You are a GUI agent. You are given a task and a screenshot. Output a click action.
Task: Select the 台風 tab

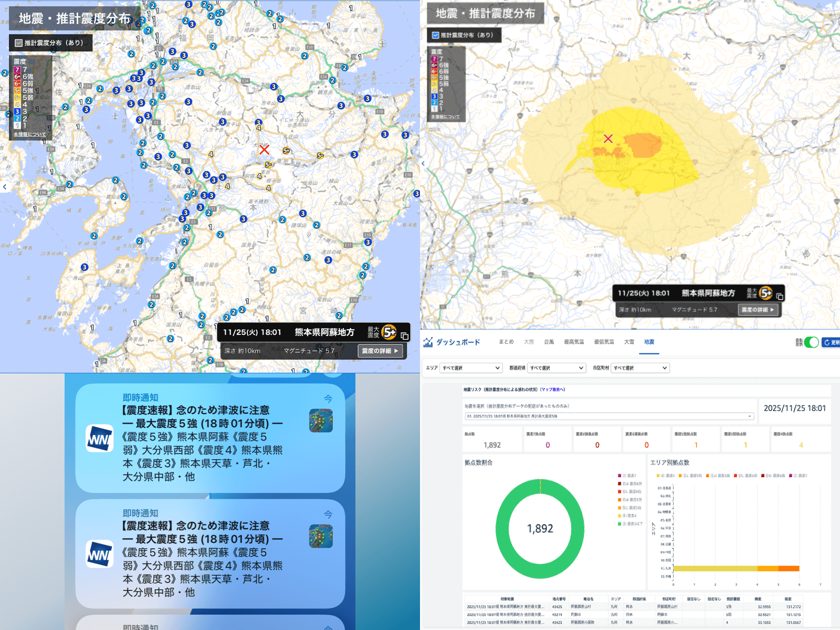(x=549, y=342)
